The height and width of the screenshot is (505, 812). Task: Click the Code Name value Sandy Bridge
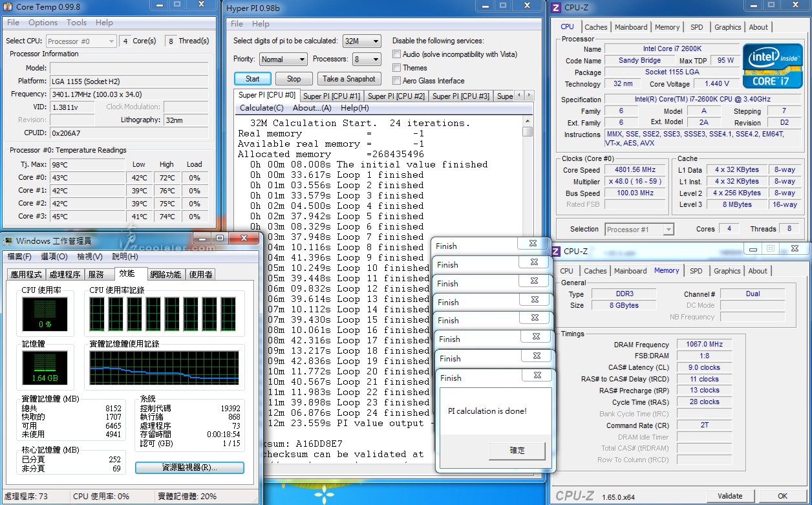pos(639,60)
